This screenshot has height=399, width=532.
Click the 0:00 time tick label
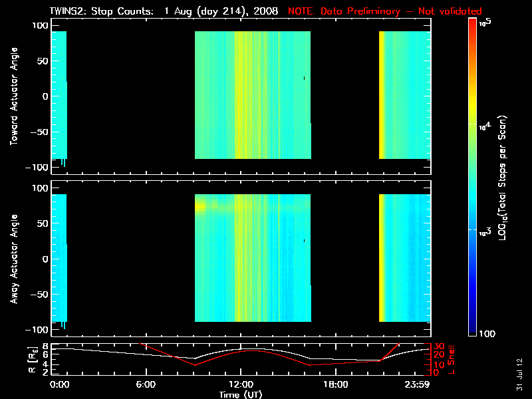[59, 385]
